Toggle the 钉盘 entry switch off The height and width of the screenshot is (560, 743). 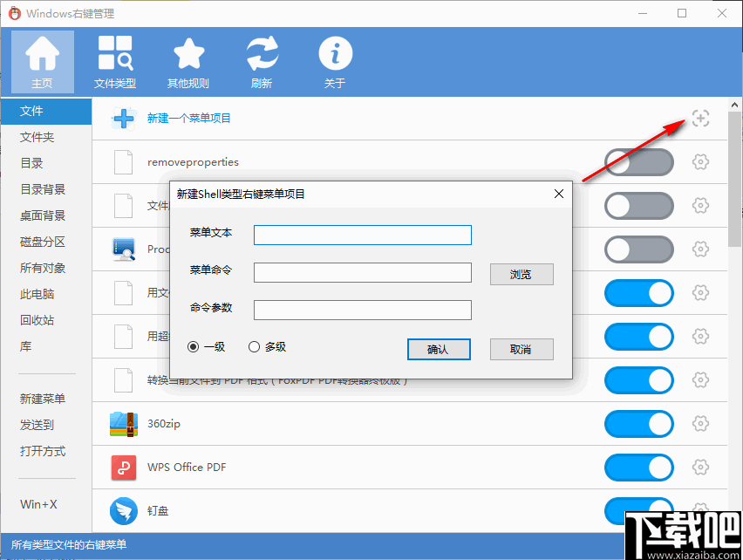(638, 511)
